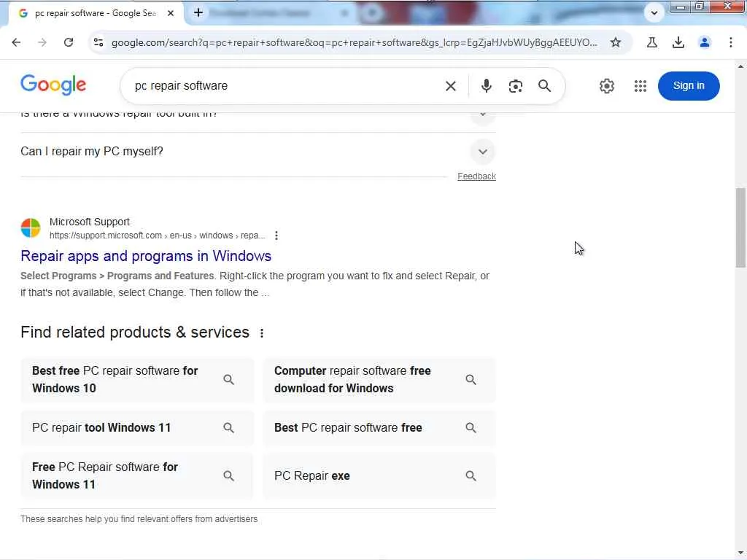The image size is (747, 560).
Task: Open the Google apps grid
Action: click(x=640, y=86)
